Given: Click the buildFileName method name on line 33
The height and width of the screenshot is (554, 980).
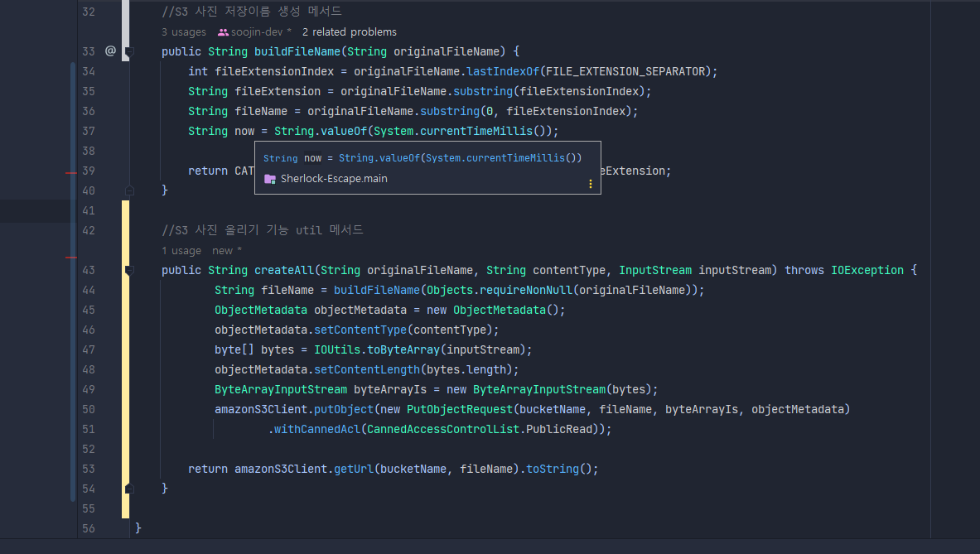Looking at the screenshot, I should click(297, 51).
